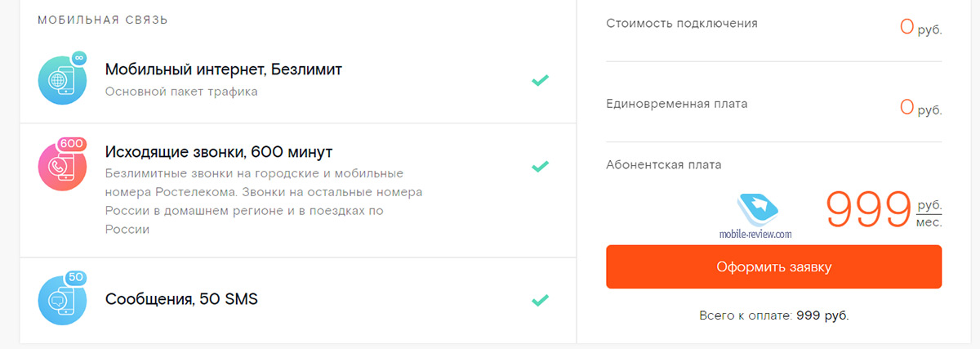The width and height of the screenshot is (980, 349).
Task: Click the Стоимость подключения label
Action: [x=682, y=23]
